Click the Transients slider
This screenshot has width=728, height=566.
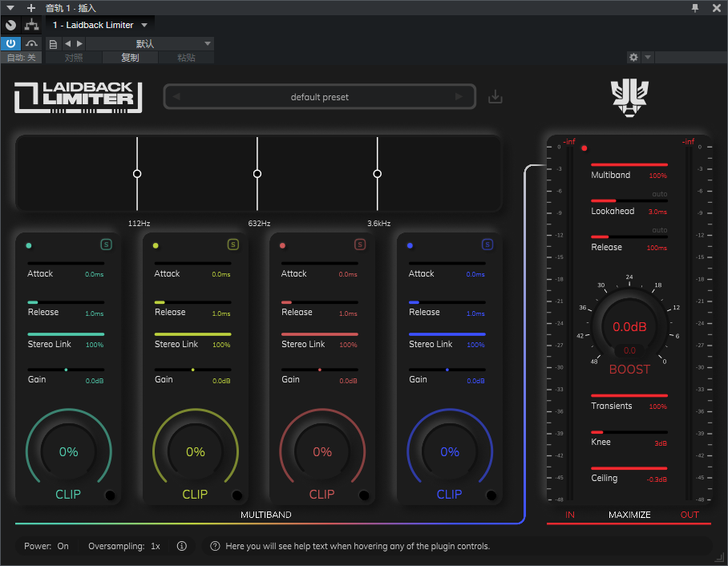coord(629,395)
